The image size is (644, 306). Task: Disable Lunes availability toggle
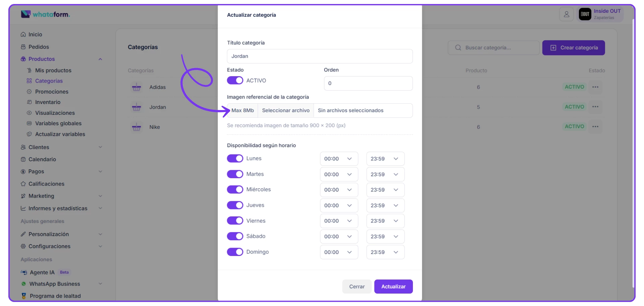pos(235,158)
